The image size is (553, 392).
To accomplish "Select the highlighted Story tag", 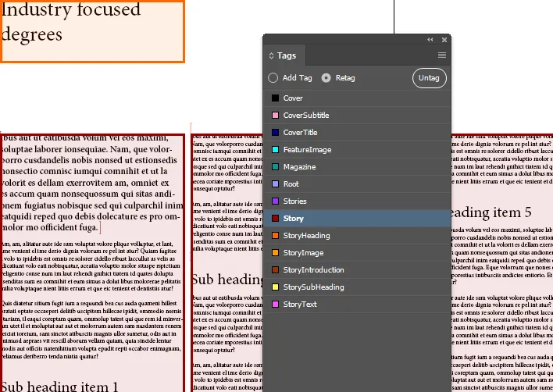I will [357, 218].
